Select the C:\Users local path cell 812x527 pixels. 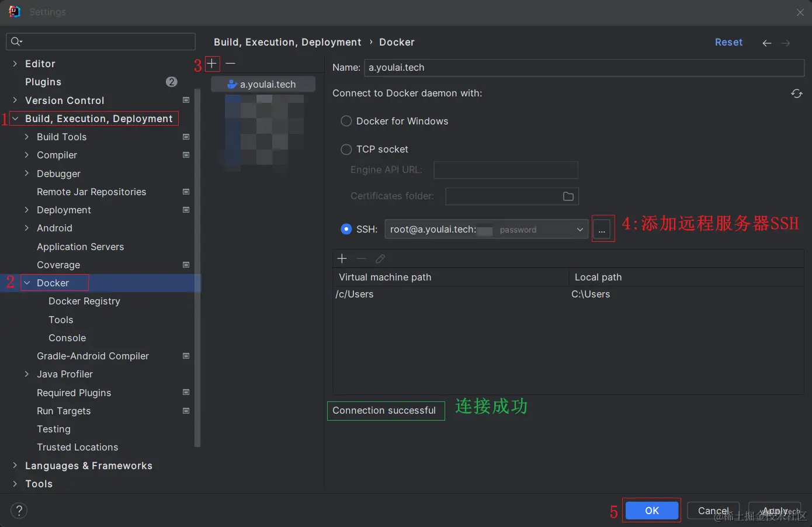coord(686,294)
